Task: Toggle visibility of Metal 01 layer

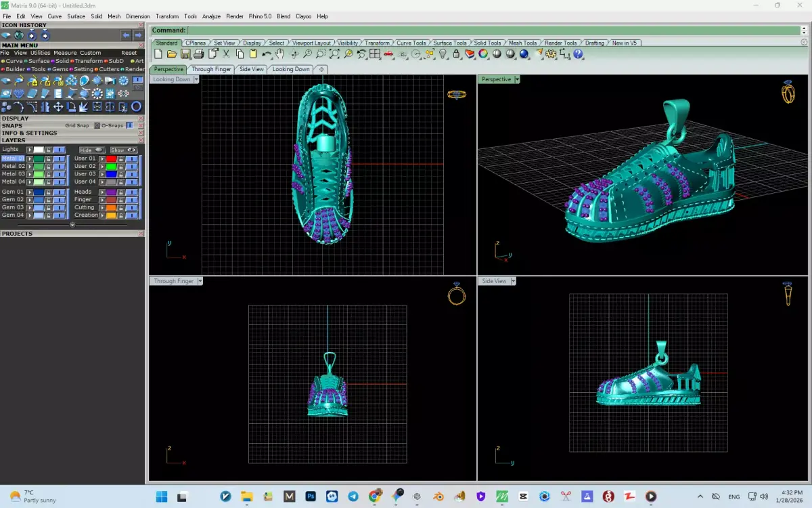Action: (x=59, y=158)
